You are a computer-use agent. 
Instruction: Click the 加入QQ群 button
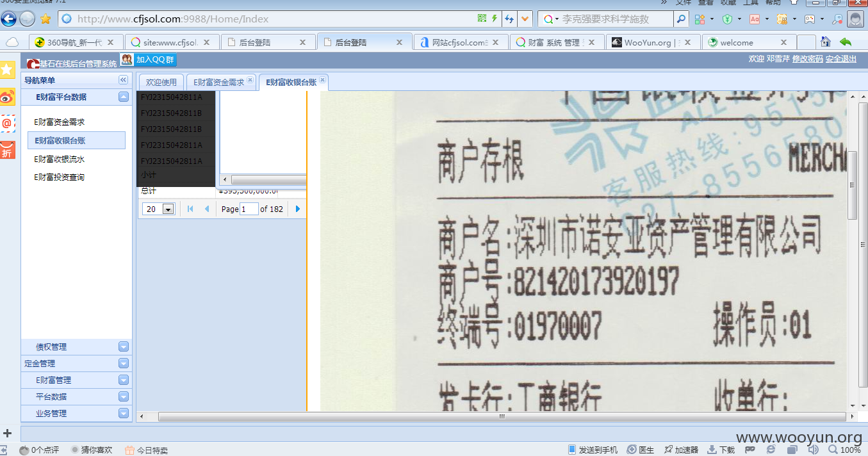149,60
